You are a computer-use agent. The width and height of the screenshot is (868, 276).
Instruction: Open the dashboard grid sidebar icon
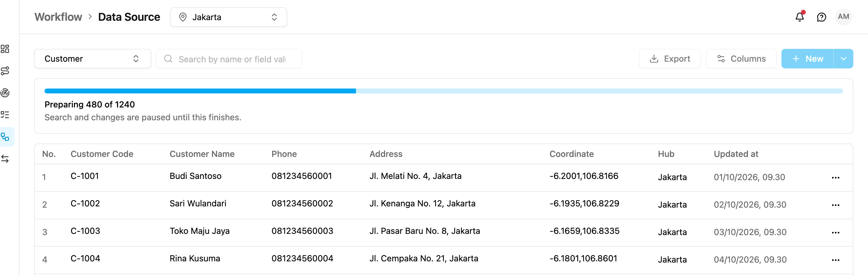pyautogui.click(x=5, y=49)
